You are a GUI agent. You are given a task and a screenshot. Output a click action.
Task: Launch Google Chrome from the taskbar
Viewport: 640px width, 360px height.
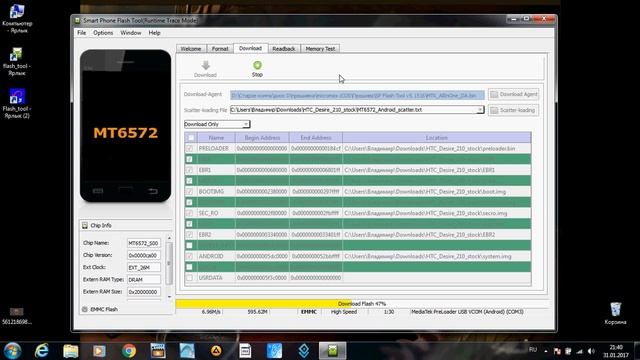129,351
